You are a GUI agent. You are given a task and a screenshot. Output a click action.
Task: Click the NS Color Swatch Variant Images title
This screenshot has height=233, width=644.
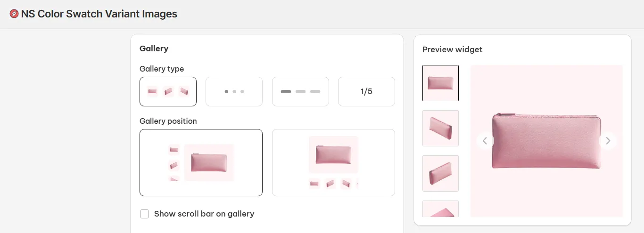[99, 14]
